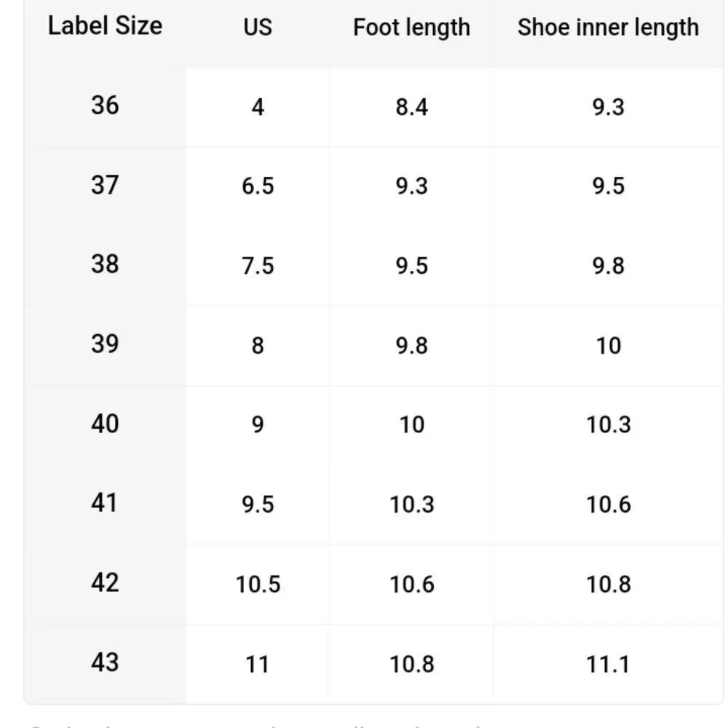This screenshot has height=728, width=728.
Task: Select label size 36 row
Action: (x=373, y=107)
